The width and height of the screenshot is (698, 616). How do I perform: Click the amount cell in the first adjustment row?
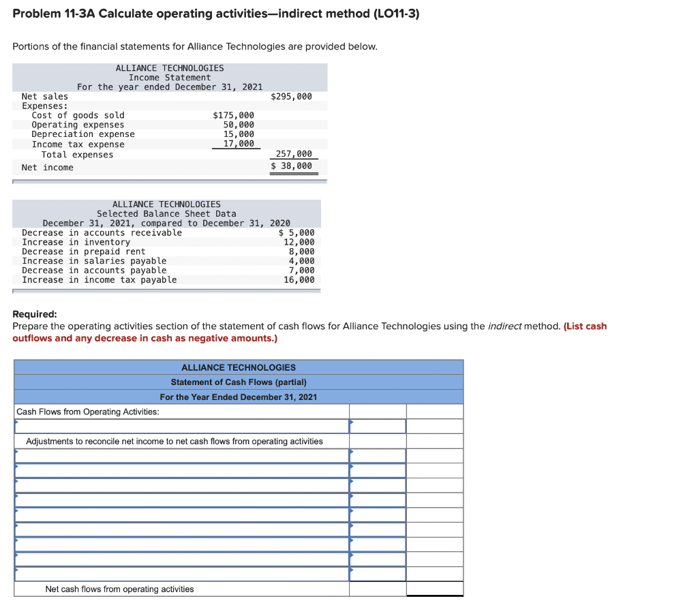pos(377,455)
